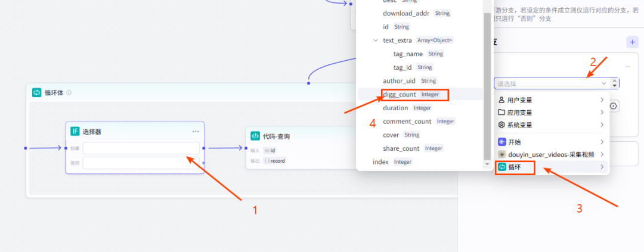Screen dimensions: 644x252
Task: Select index Integer variable
Action: pyautogui.click(x=392, y=161)
